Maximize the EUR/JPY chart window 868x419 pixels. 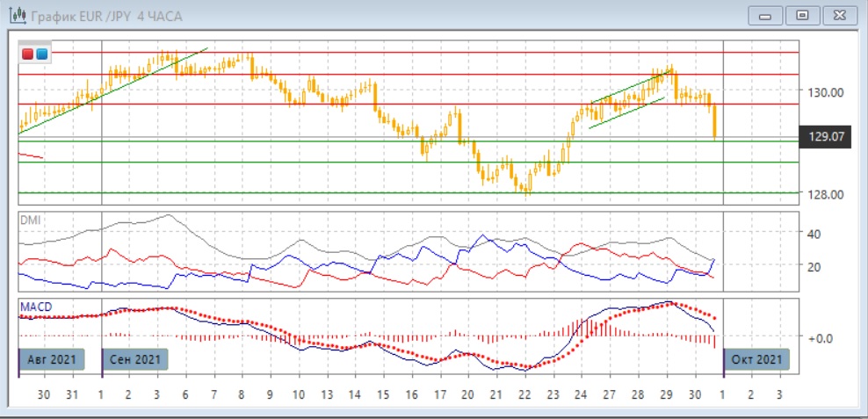click(801, 15)
